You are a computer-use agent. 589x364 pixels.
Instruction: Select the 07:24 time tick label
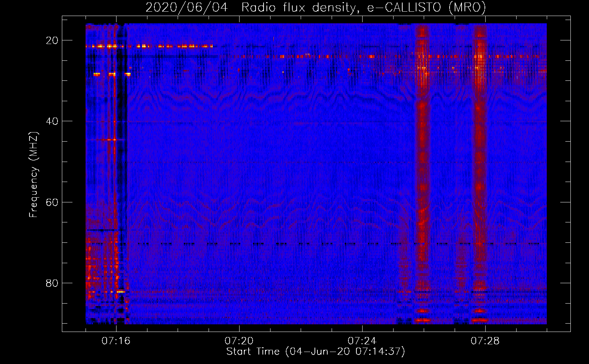pyautogui.click(x=362, y=341)
